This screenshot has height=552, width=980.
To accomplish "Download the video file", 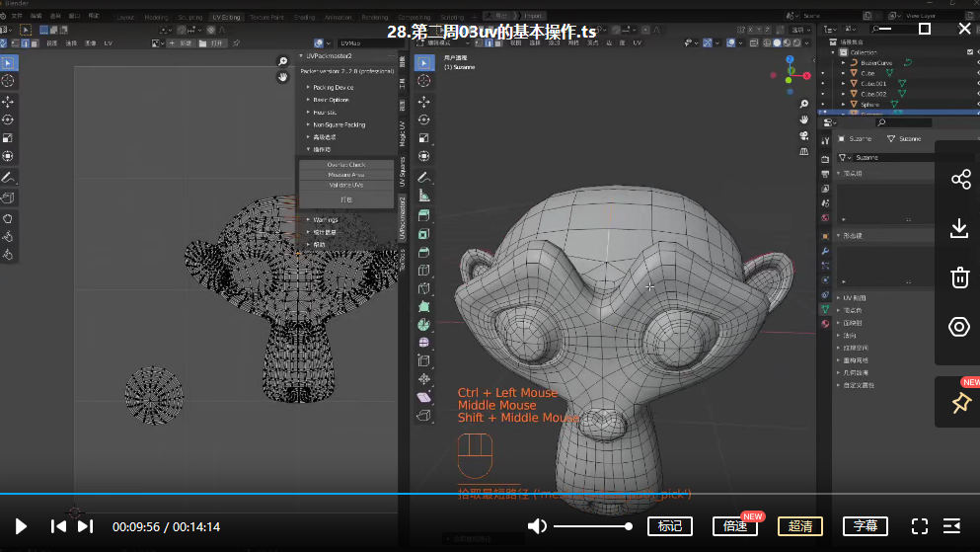I will tap(959, 228).
